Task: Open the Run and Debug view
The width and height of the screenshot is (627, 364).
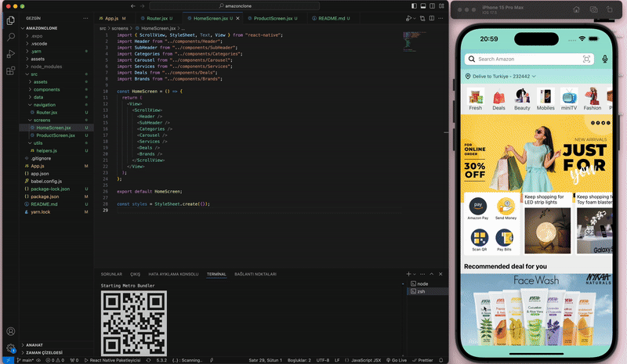Action: tap(11, 54)
